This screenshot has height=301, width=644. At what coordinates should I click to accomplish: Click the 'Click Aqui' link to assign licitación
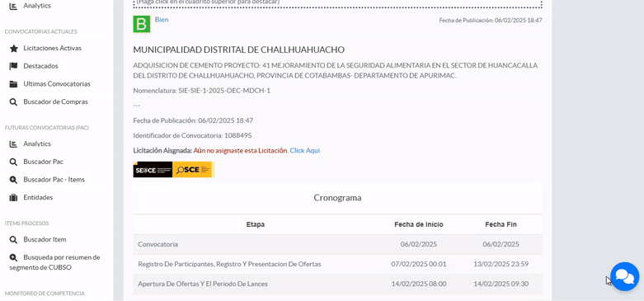[305, 151]
